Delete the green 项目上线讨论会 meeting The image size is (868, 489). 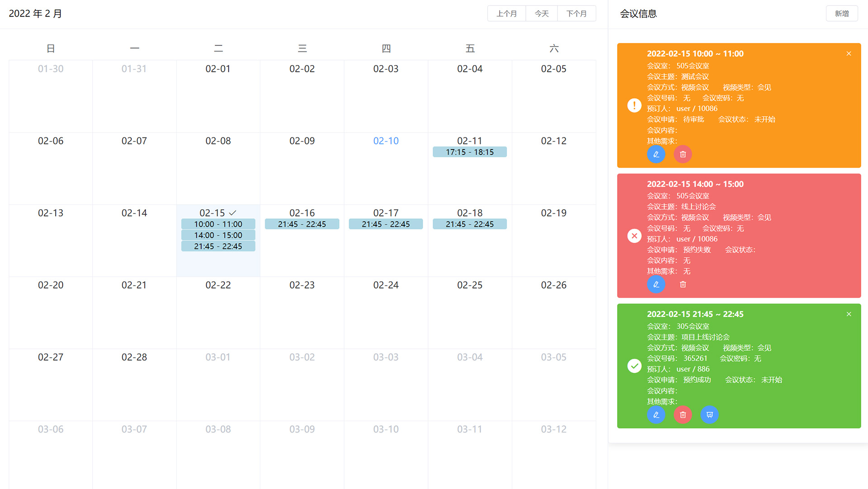click(x=683, y=414)
